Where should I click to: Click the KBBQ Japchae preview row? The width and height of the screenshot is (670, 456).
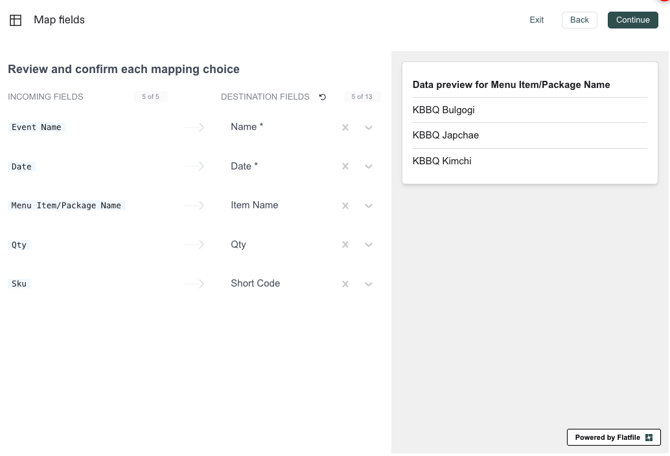coord(446,135)
